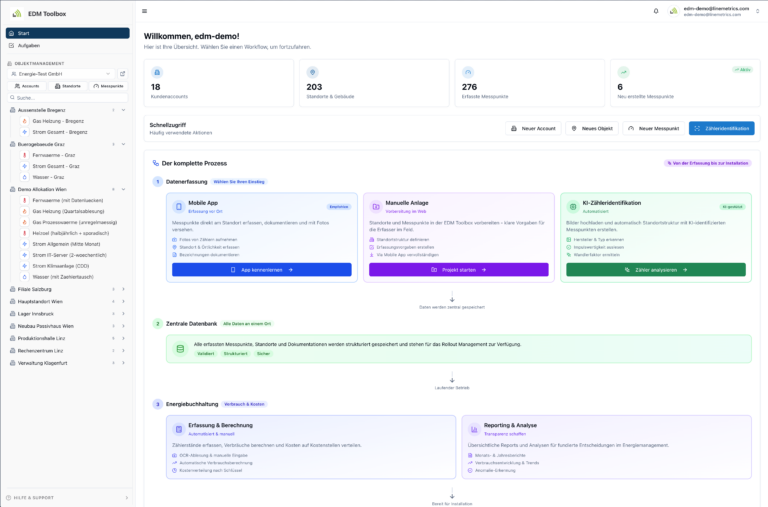
Task: Click the App kennenlernen button
Action: click(262, 270)
